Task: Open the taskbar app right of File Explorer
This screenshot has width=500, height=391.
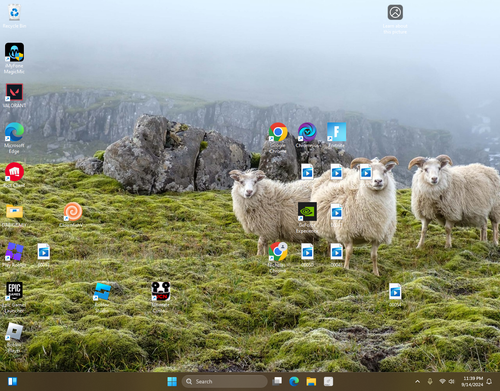Action: (x=328, y=381)
